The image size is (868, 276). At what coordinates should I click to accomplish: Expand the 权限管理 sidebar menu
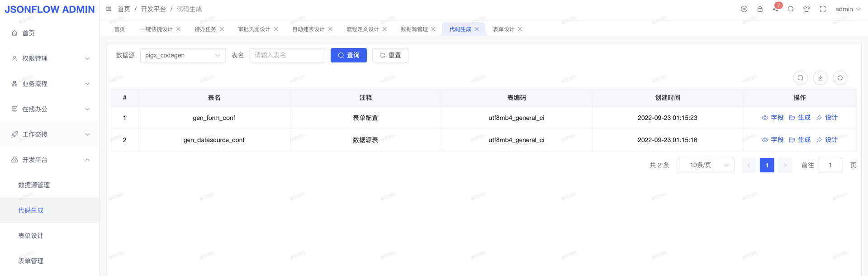pos(50,58)
